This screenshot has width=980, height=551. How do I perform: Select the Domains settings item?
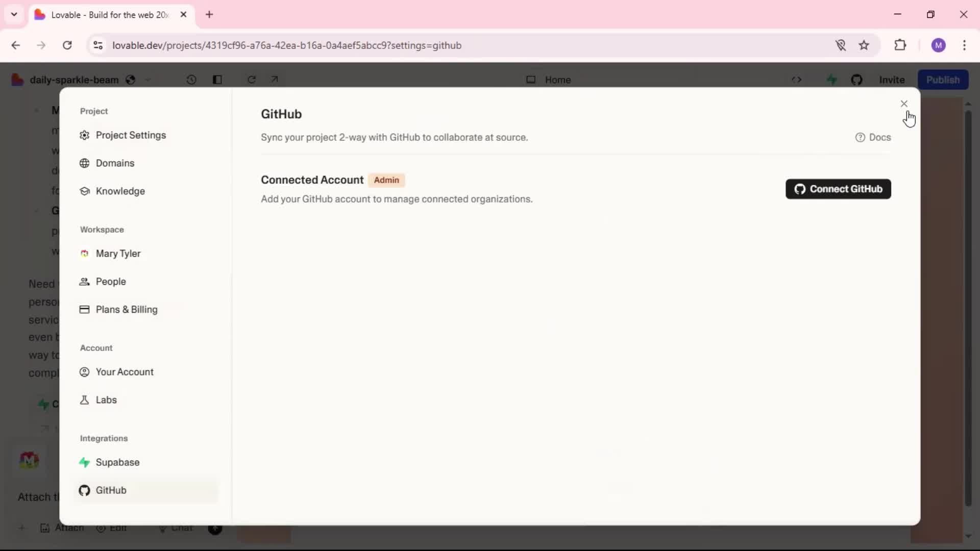[x=145, y=163]
